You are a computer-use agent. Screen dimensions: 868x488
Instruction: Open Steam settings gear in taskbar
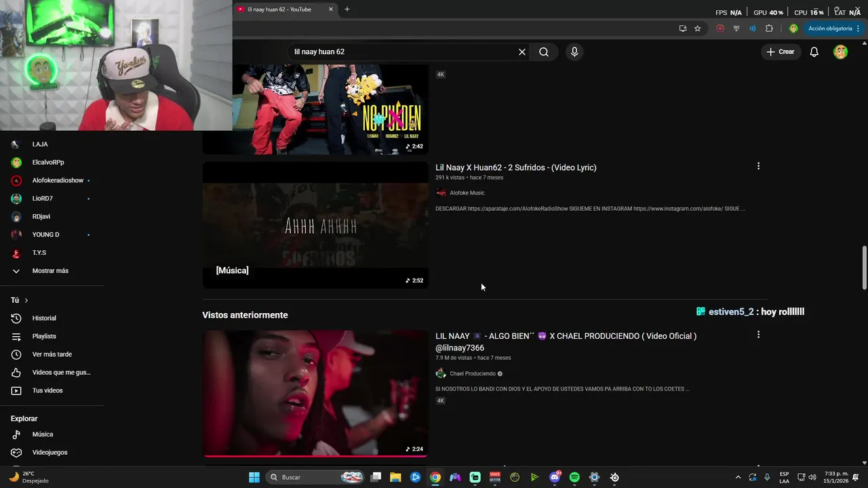(595, 477)
